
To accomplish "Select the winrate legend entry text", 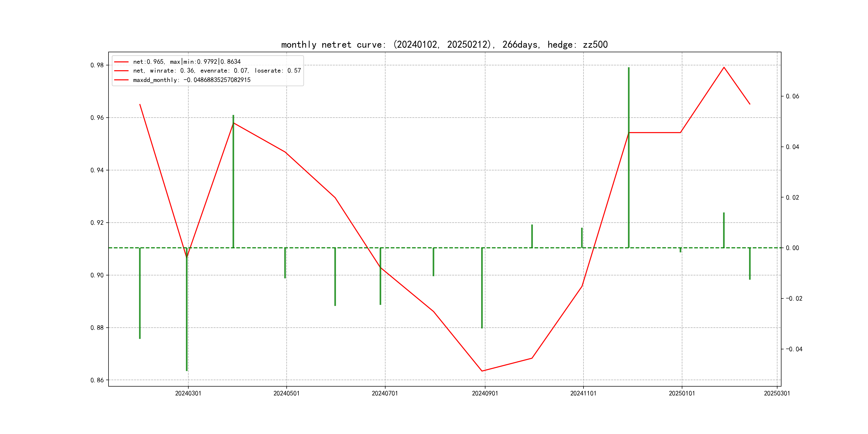I will [217, 71].
